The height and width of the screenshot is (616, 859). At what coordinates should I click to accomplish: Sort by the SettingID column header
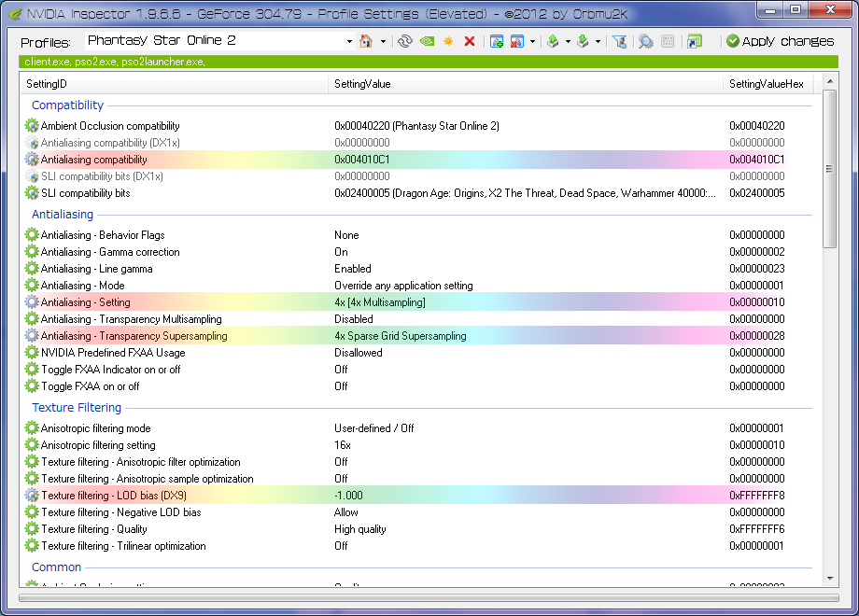point(175,84)
